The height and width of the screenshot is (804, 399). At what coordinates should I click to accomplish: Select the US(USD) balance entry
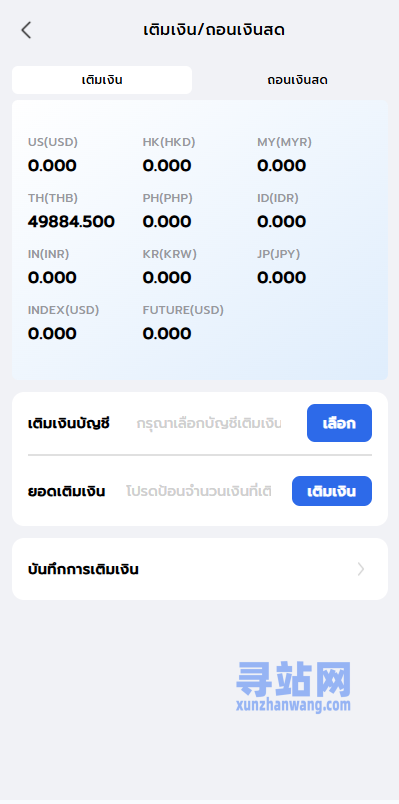[53, 155]
